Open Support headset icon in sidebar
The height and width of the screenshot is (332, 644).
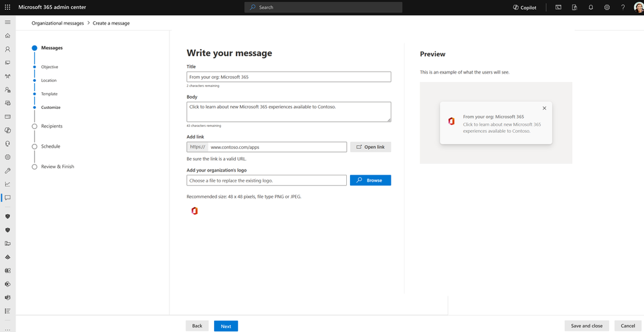(7, 144)
